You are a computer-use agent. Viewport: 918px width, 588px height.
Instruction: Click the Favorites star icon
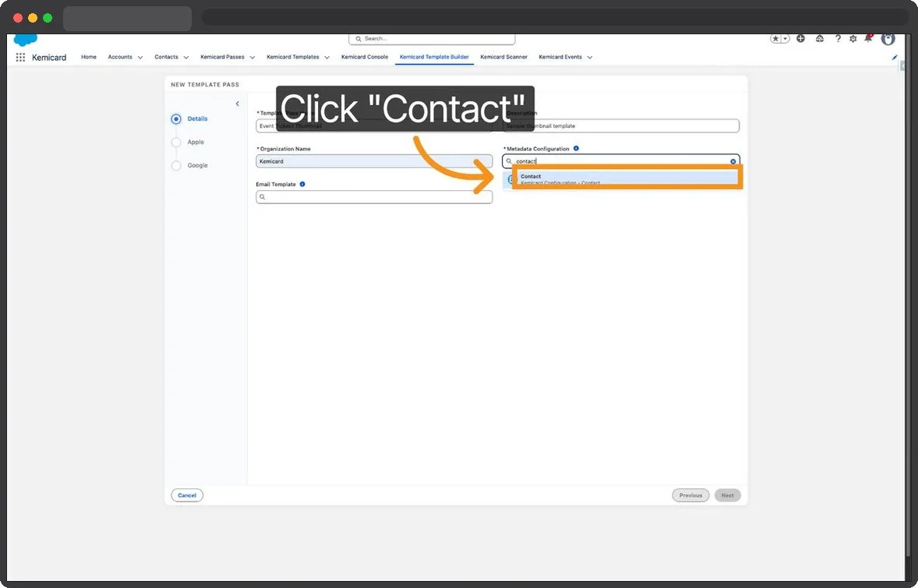775,39
